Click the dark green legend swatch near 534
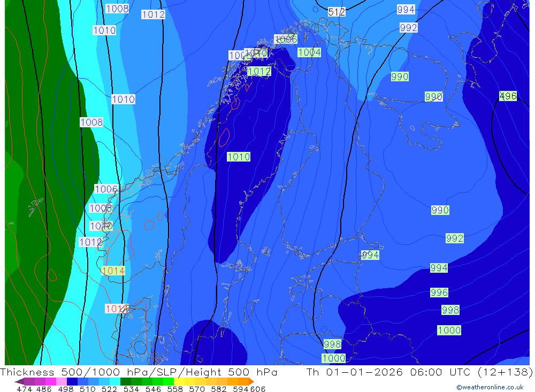 click(x=126, y=381)
